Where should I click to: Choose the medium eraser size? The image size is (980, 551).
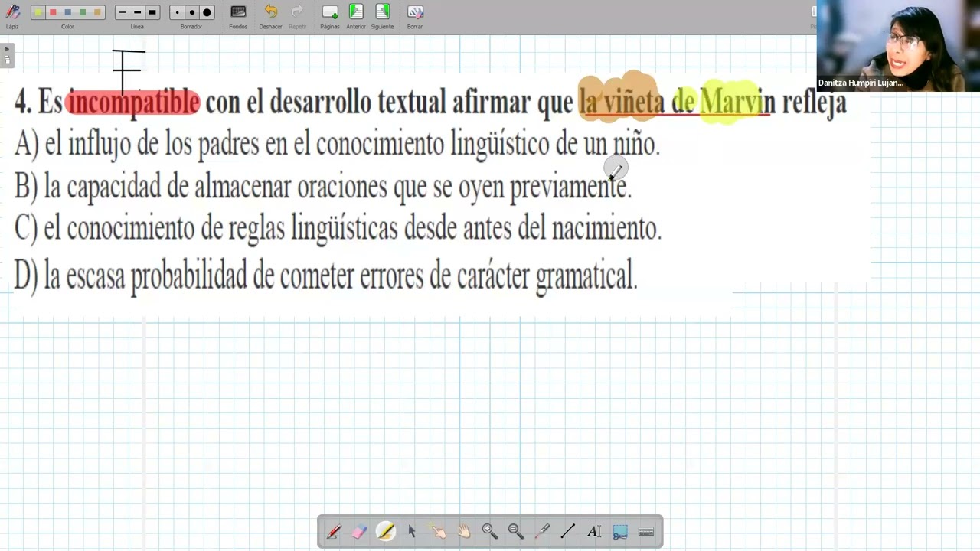(191, 12)
